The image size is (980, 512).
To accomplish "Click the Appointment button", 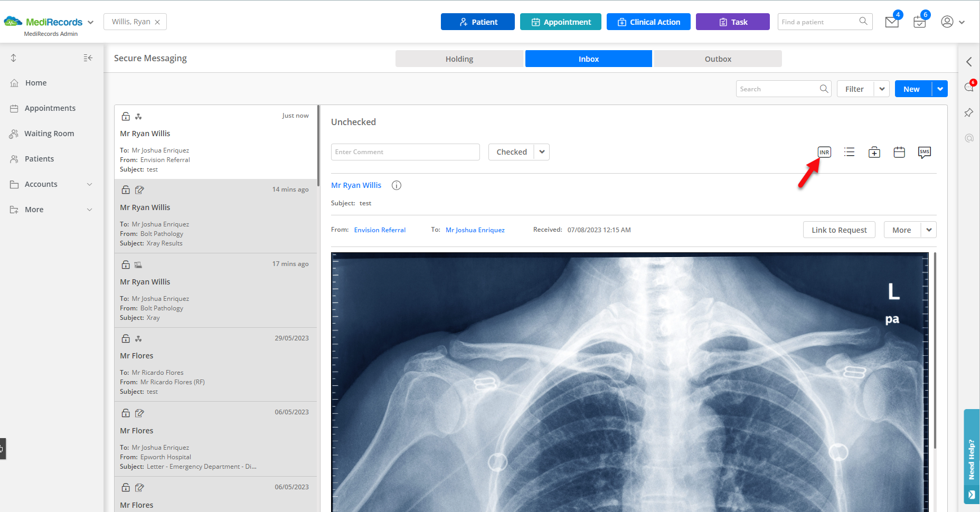I will [x=561, y=22].
